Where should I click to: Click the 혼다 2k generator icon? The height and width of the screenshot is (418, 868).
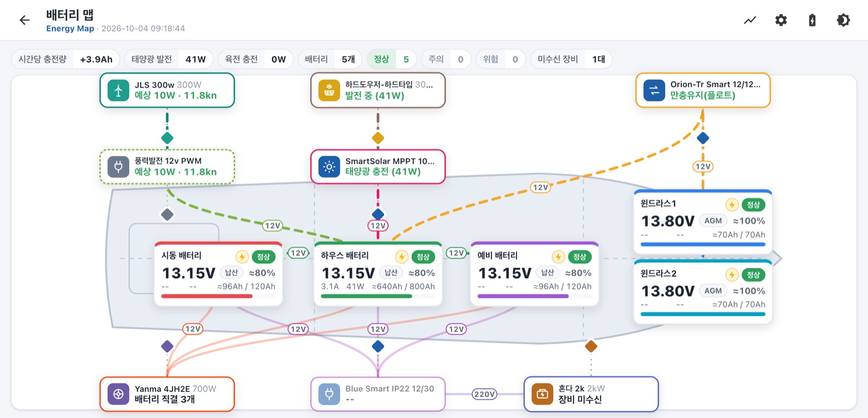pyautogui.click(x=542, y=394)
